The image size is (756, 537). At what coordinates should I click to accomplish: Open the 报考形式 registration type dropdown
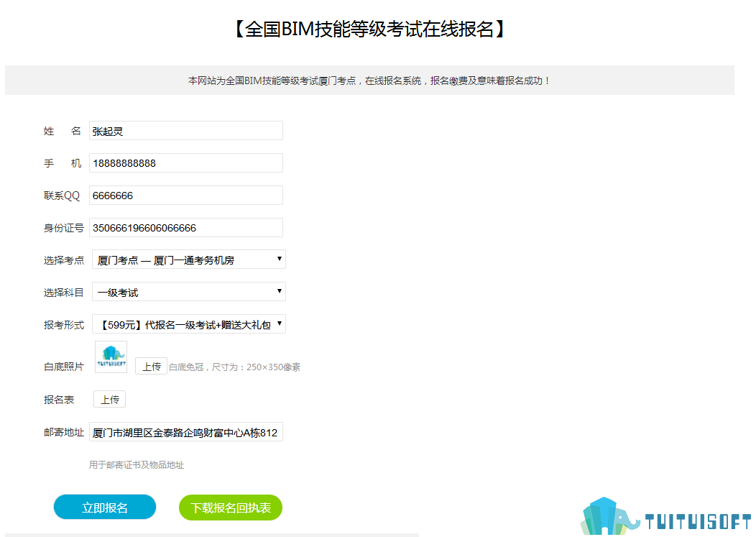188,324
